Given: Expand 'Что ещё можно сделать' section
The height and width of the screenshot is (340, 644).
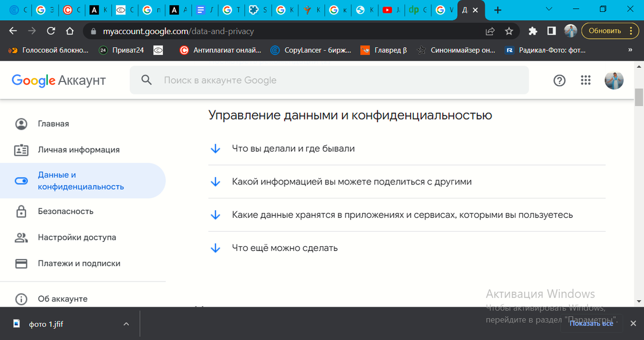Looking at the screenshot, I should [x=406, y=248].
